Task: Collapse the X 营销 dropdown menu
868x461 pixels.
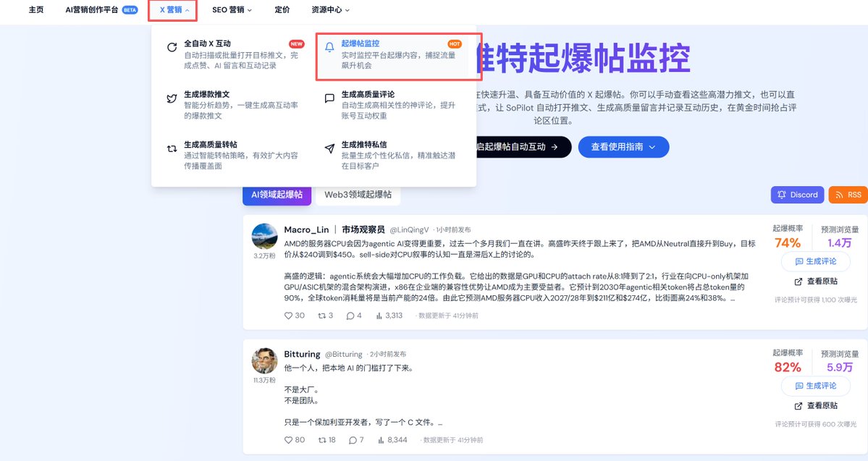Action: point(174,10)
